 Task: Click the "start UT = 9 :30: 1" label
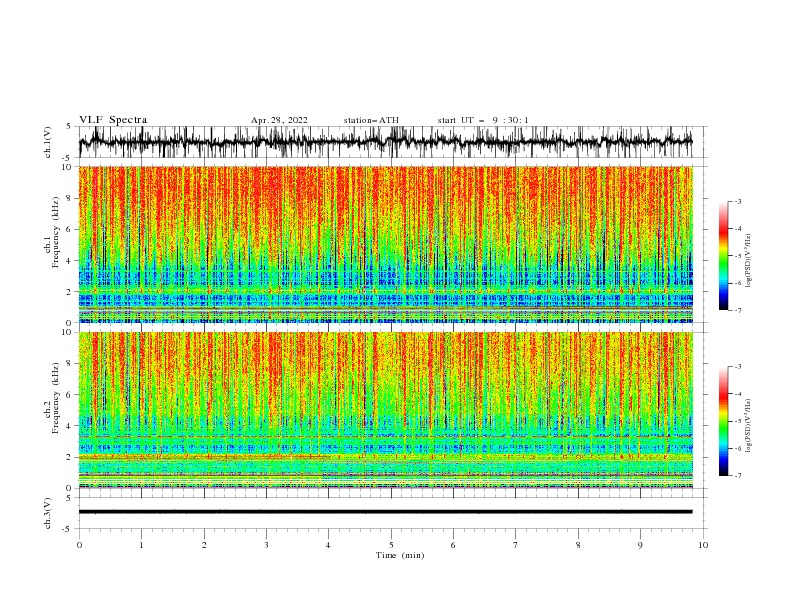483,120
